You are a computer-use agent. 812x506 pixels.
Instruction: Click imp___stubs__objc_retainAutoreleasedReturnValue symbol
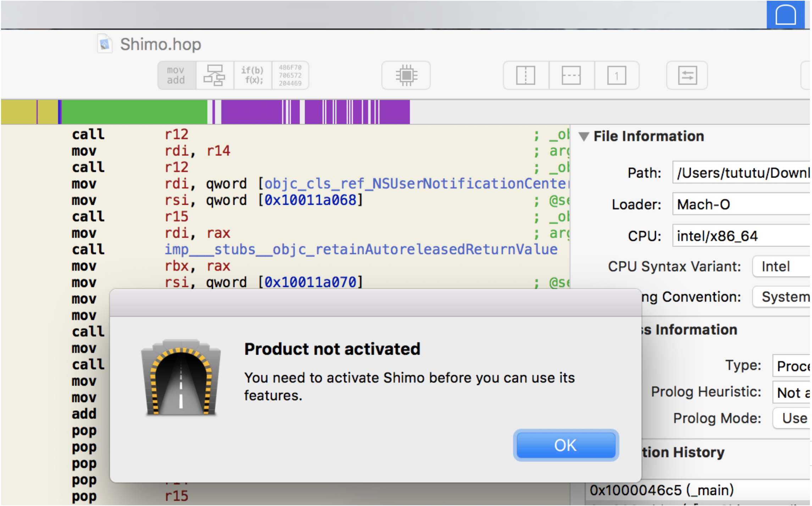tap(361, 249)
